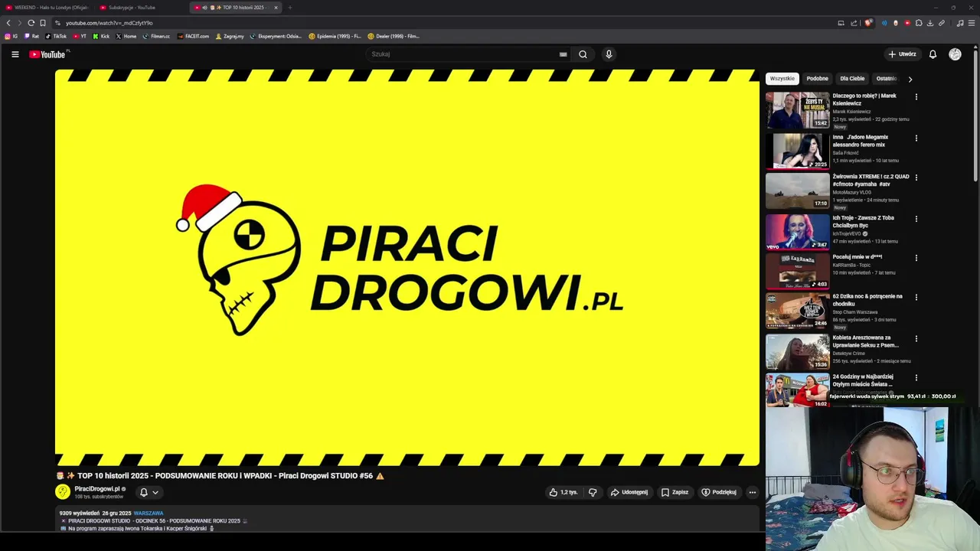This screenshot has width=980, height=551.
Task: Open the red YouTube extension icon in toolbar
Action: [907, 23]
